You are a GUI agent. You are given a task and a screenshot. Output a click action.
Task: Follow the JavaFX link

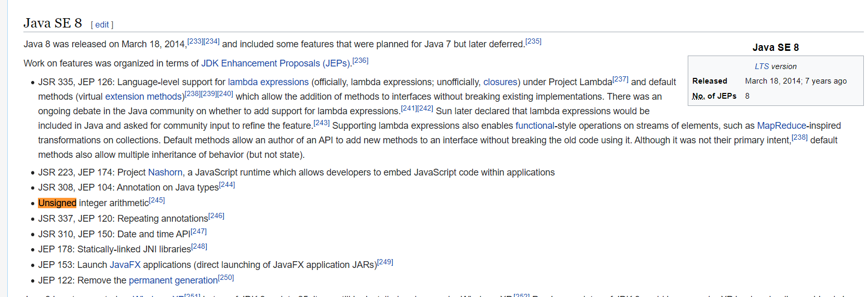pos(125,265)
